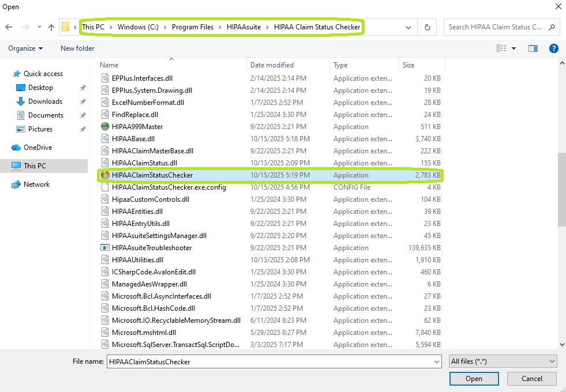Click inside the File name input field
566x392 pixels.
coord(269,361)
